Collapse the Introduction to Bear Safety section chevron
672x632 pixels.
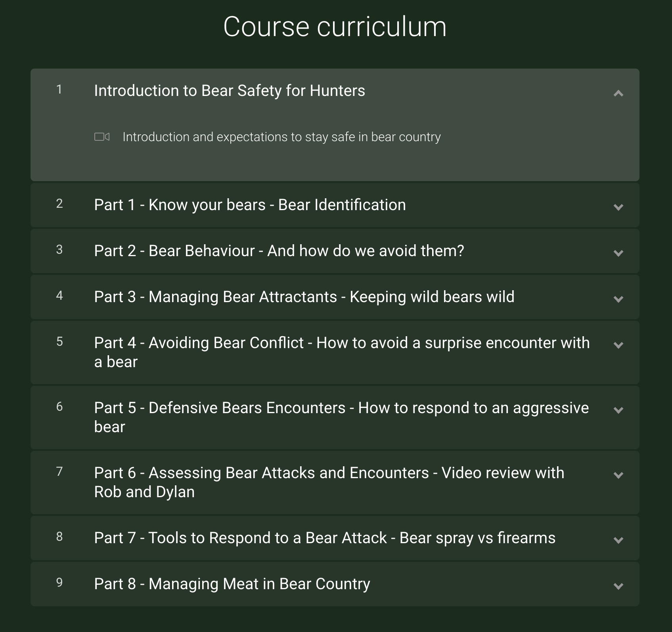(x=618, y=93)
